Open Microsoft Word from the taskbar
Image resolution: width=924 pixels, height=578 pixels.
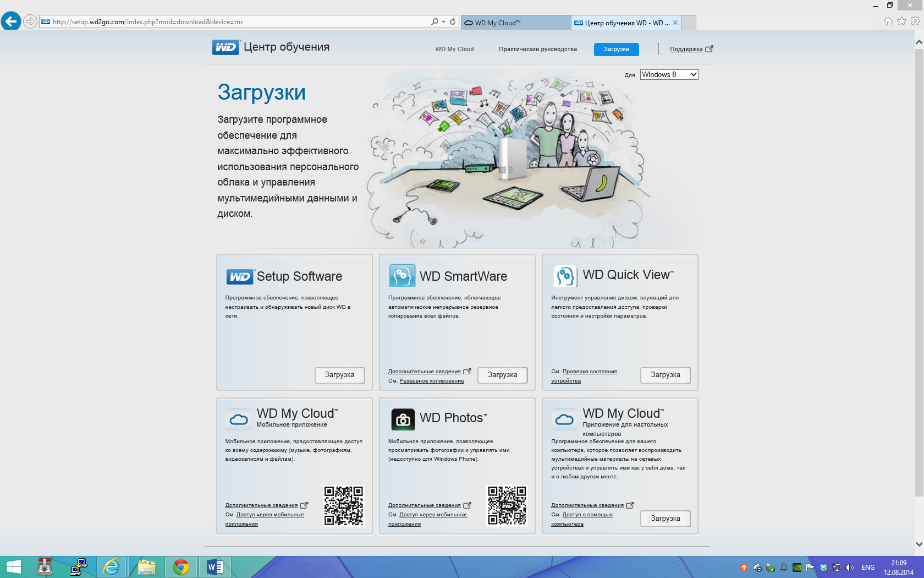pyautogui.click(x=215, y=567)
